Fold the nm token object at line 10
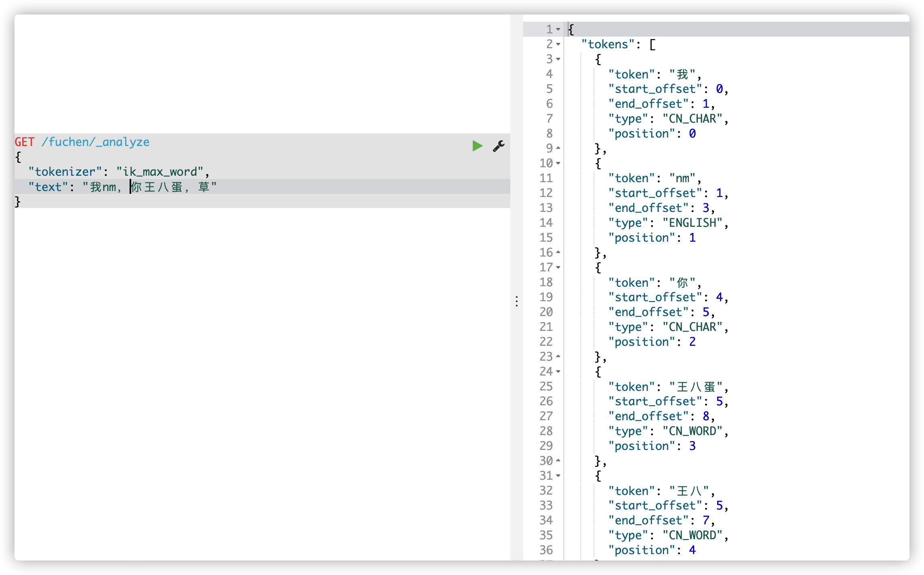The height and width of the screenshot is (575, 924). point(558,163)
